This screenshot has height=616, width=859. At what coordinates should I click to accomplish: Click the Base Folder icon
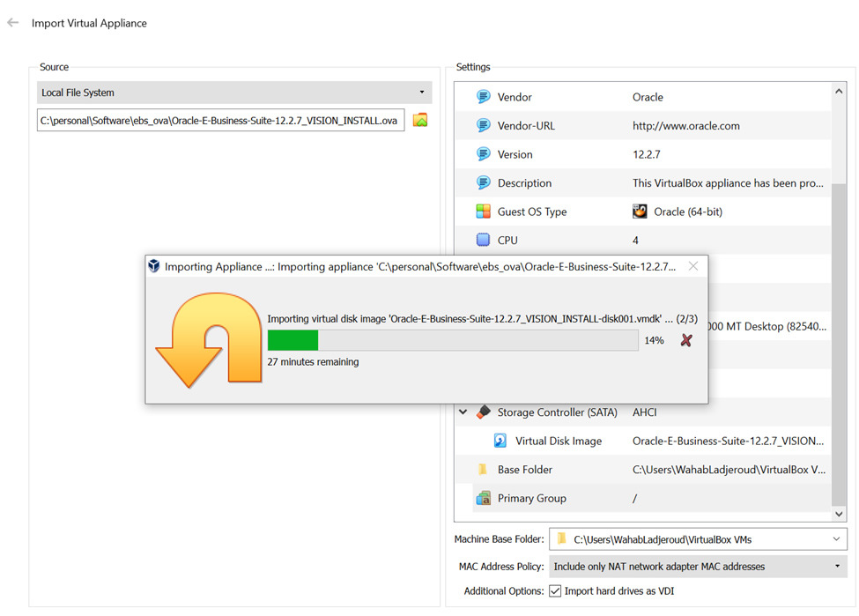(483, 470)
